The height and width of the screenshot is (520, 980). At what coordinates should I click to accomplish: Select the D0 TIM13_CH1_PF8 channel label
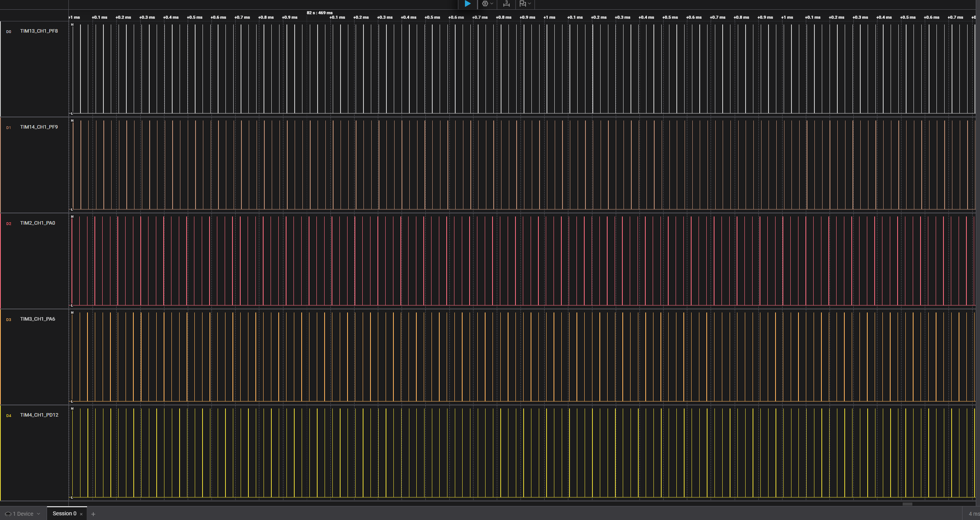(x=39, y=31)
